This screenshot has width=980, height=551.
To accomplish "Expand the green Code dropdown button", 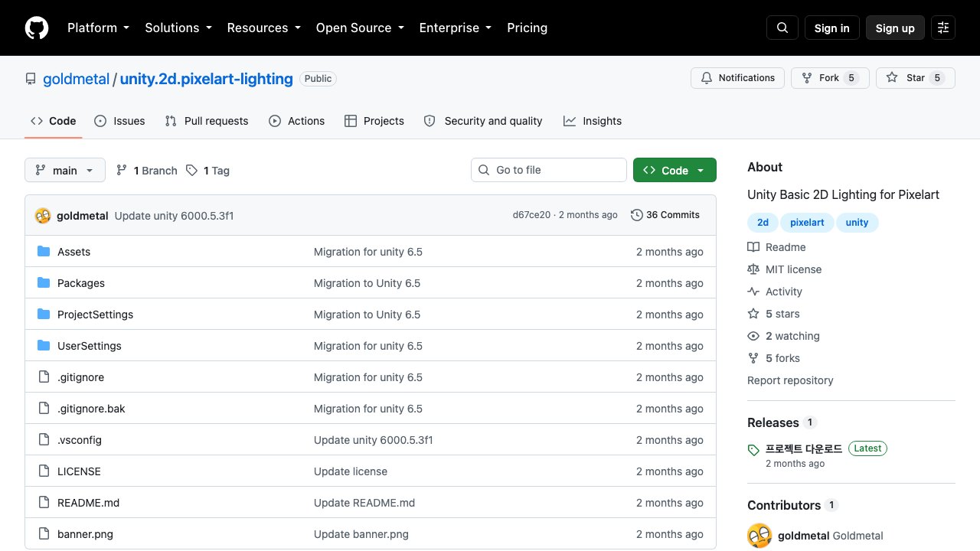I will point(675,170).
